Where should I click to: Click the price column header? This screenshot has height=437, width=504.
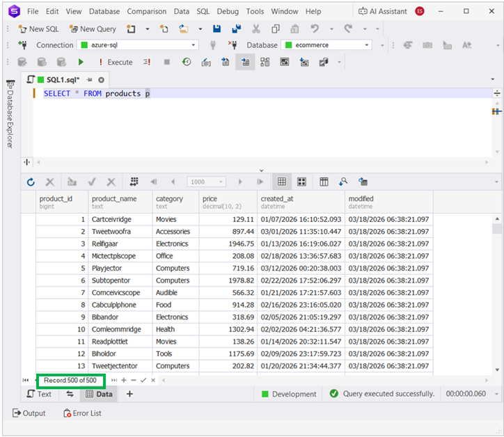pos(228,202)
